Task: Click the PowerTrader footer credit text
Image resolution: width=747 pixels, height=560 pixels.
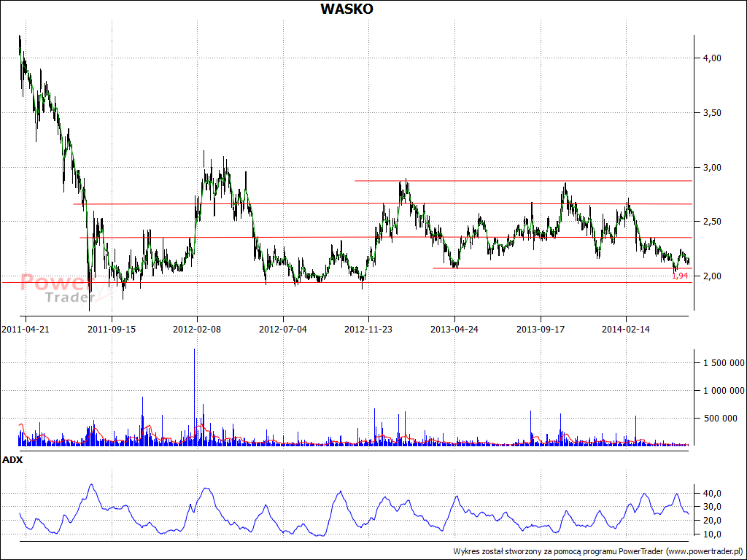Action: (600, 551)
